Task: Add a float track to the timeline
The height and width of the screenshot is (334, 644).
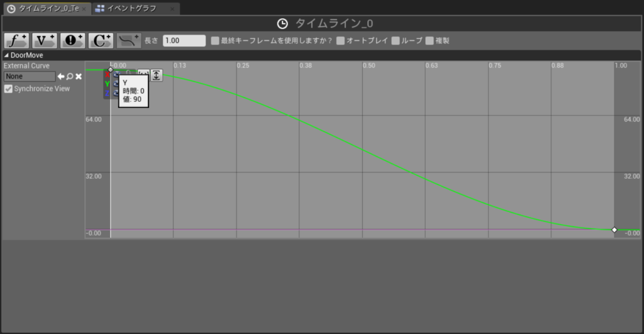Action: point(16,41)
